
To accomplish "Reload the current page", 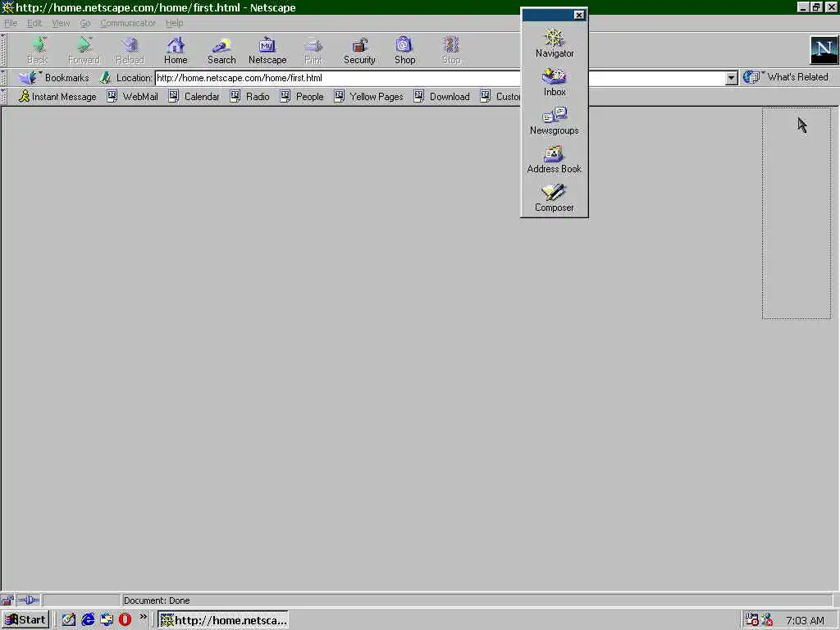I will pos(130,50).
